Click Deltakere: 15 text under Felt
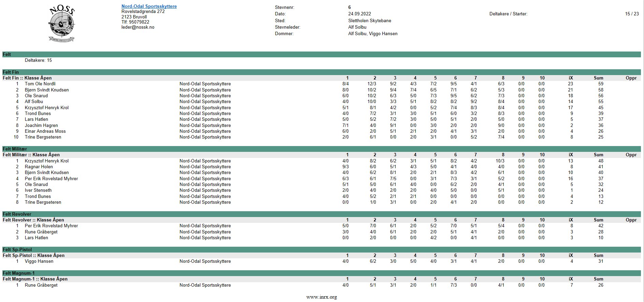 [38, 60]
